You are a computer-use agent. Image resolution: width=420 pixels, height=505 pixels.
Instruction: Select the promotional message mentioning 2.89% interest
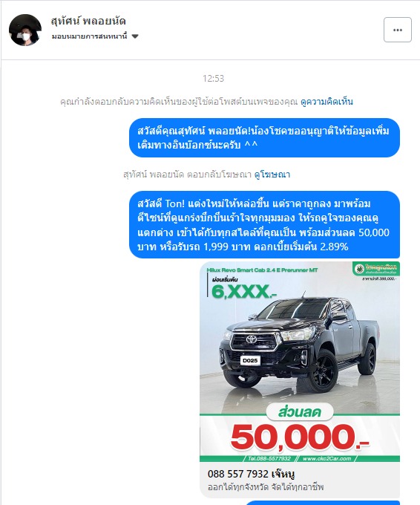[x=264, y=225]
